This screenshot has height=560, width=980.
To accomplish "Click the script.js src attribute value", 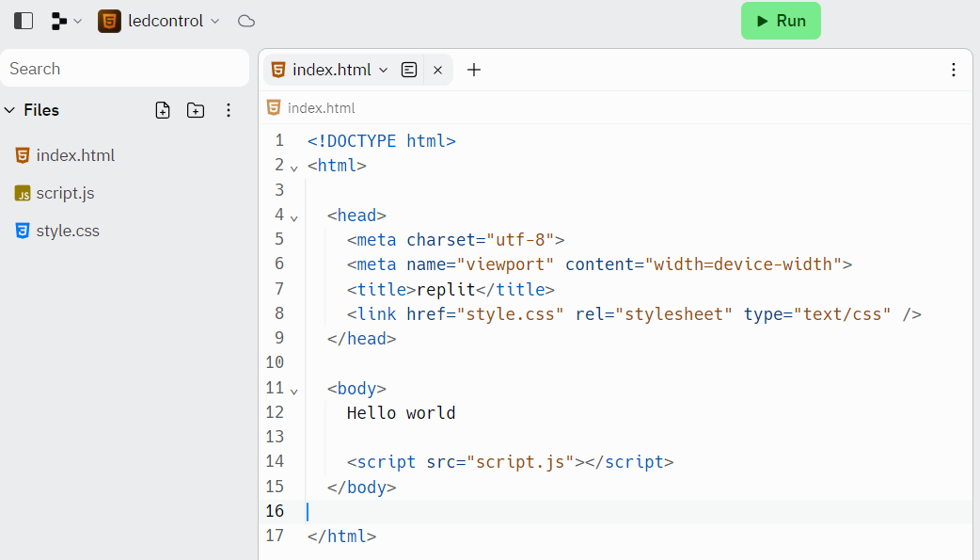I will pos(520,462).
